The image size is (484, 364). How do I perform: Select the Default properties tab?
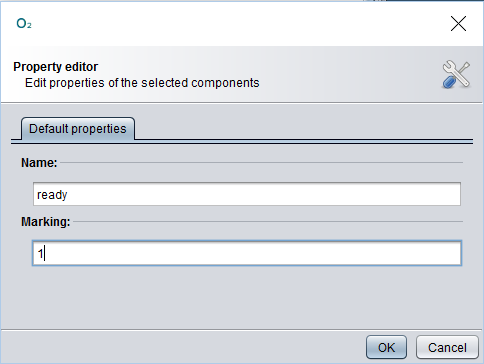point(78,129)
